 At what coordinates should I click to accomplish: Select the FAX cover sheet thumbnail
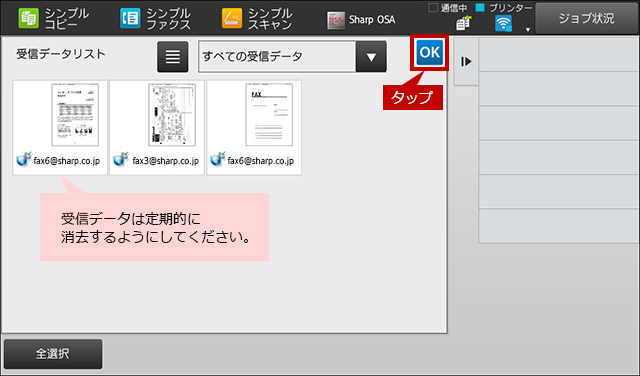[x=254, y=127]
